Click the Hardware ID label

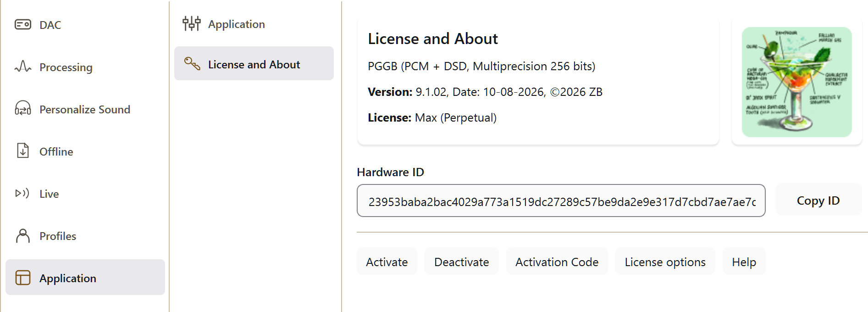click(x=390, y=172)
